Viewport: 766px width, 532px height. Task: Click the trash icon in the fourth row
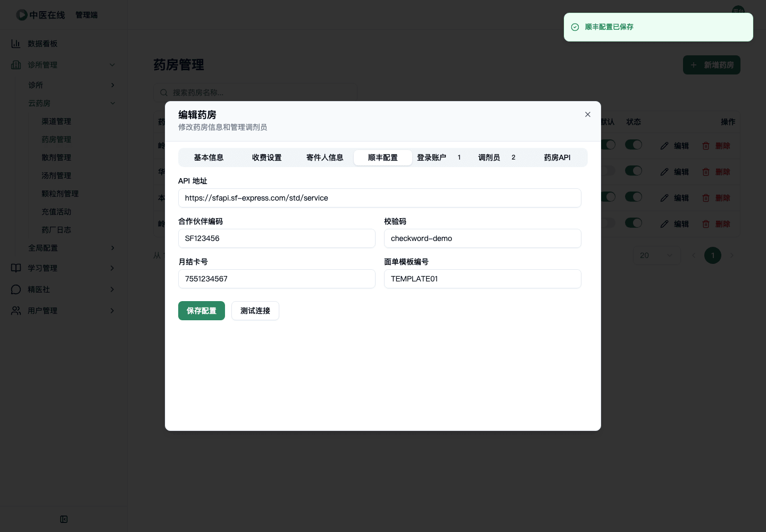706,224
